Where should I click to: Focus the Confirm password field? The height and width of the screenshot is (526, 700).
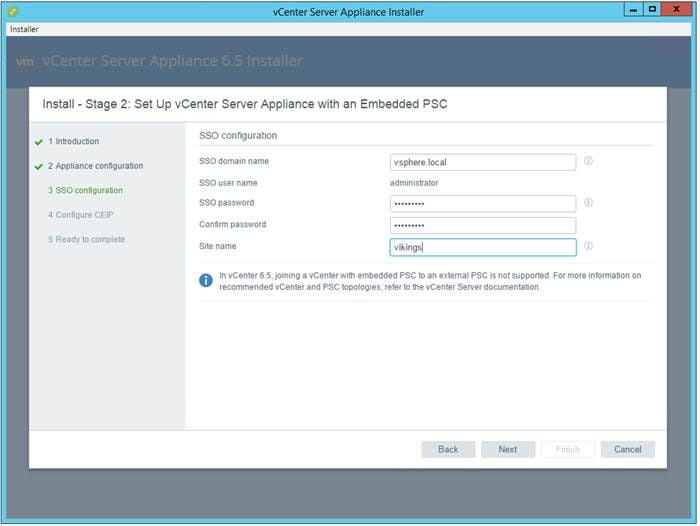pos(483,225)
